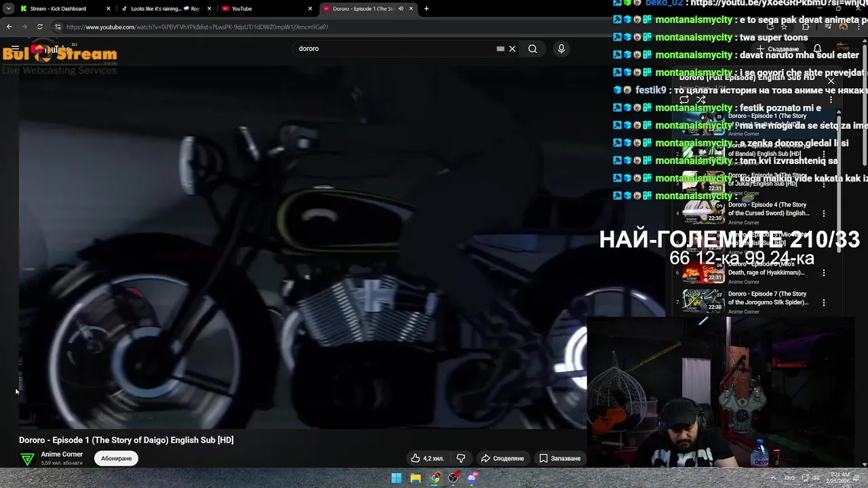Image resolution: width=868 pixels, height=488 pixels.
Task: Open site information icon beside URL
Action: [58, 27]
